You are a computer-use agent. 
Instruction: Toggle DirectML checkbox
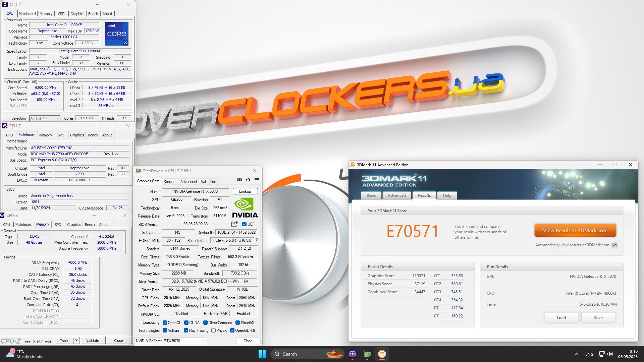coord(237,323)
